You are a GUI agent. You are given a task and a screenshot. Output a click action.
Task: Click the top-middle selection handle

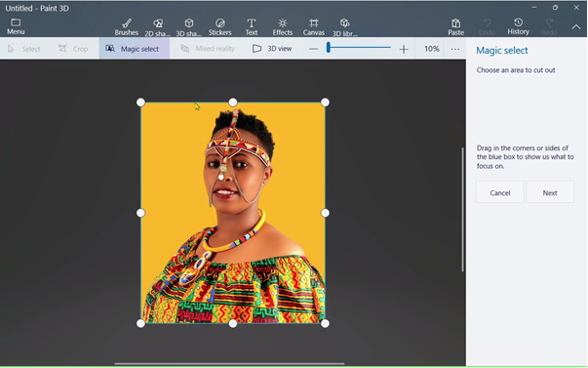click(x=233, y=102)
